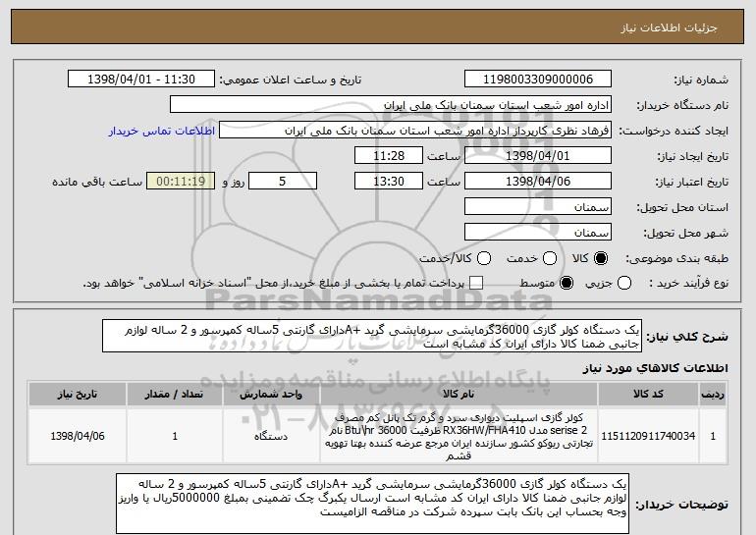Click the طبقه بندی موضوعی label

676,259
